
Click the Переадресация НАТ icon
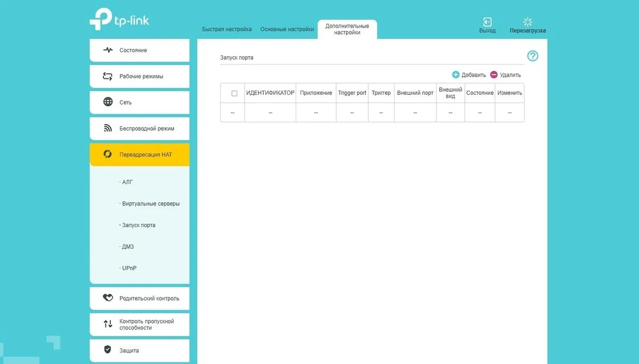click(x=108, y=154)
